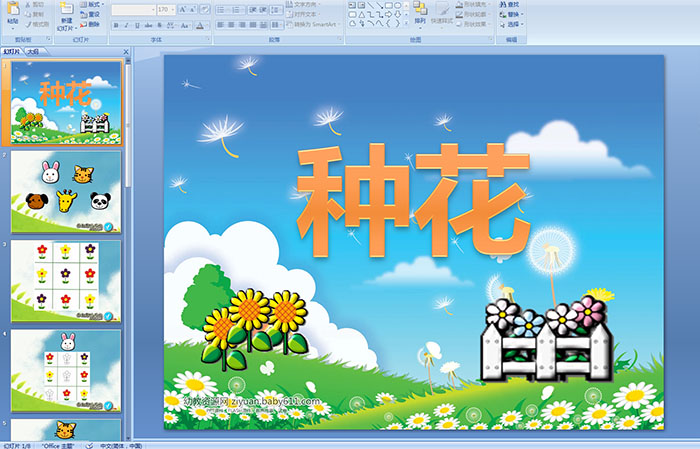Image resolution: width=700 pixels, height=449 pixels.
Task: Click Shape Outline (形状轮廓) button
Action: [x=473, y=14]
